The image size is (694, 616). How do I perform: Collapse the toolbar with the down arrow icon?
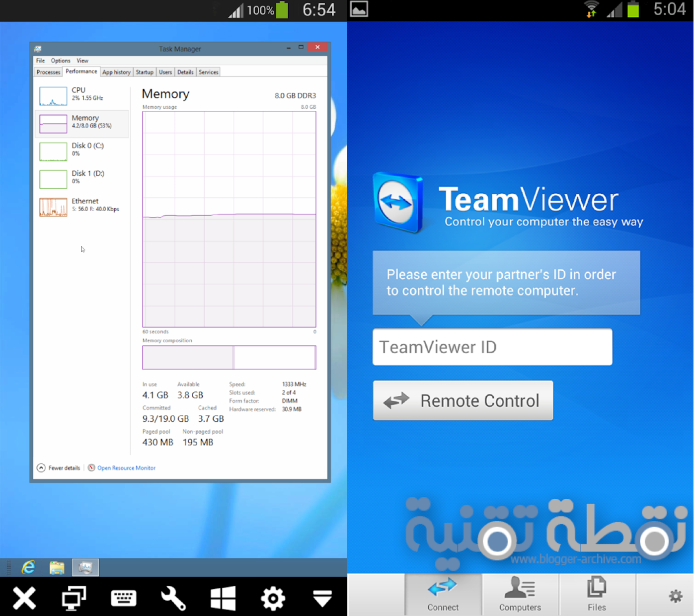(x=322, y=599)
